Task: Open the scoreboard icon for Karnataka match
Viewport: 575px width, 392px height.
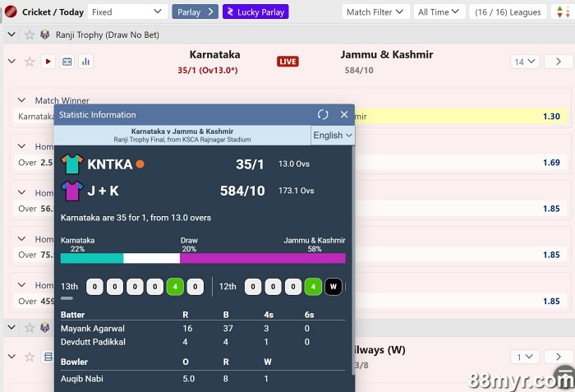Action: pos(67,62)
